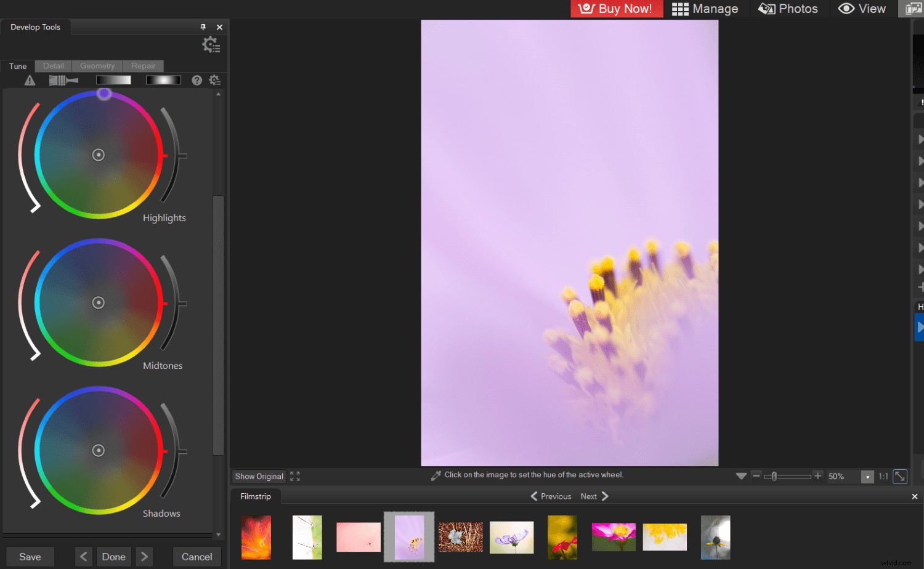This screenshot has width=924, height=569.
Task: Click the expand-to-fullscreen icon beside Show Original
Action: point(294,475)
